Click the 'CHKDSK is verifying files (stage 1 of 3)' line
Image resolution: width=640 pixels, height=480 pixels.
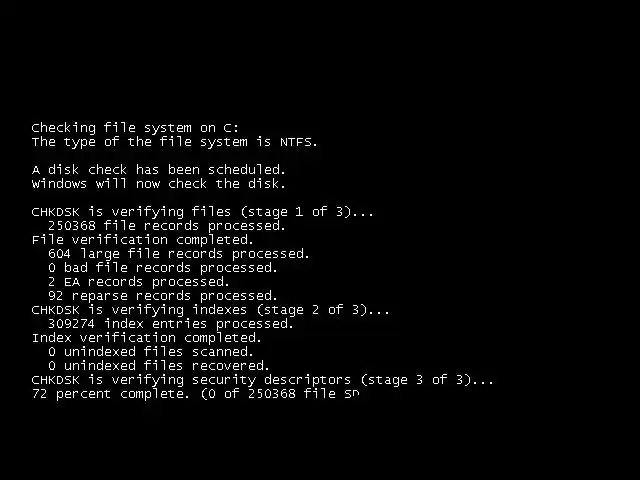tap(202, 212)
